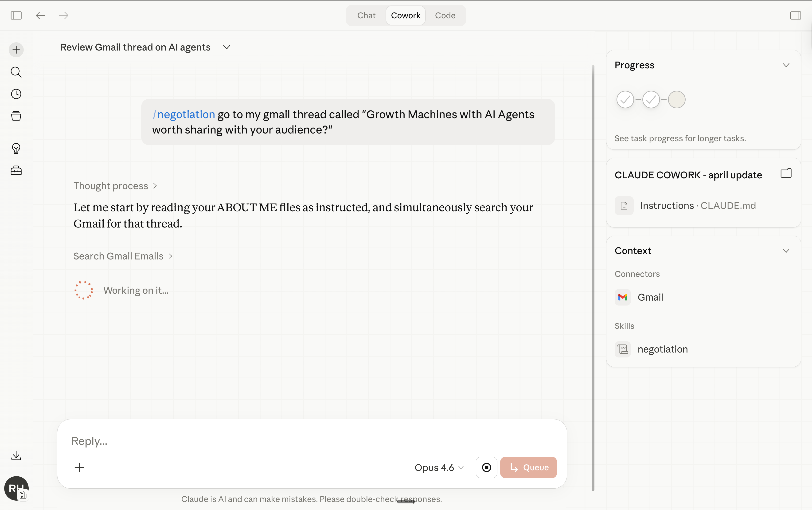
Task: Toggle the left sidebar panel icon
Action: click(16, 16)
